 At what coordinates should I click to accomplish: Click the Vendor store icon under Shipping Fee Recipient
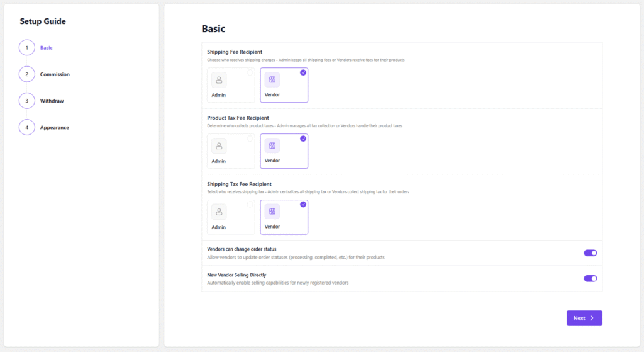[x=272, y=80]
